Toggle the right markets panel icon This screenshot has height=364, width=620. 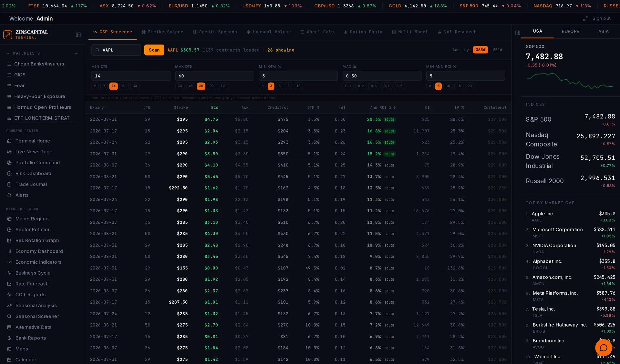pos(518,33)
